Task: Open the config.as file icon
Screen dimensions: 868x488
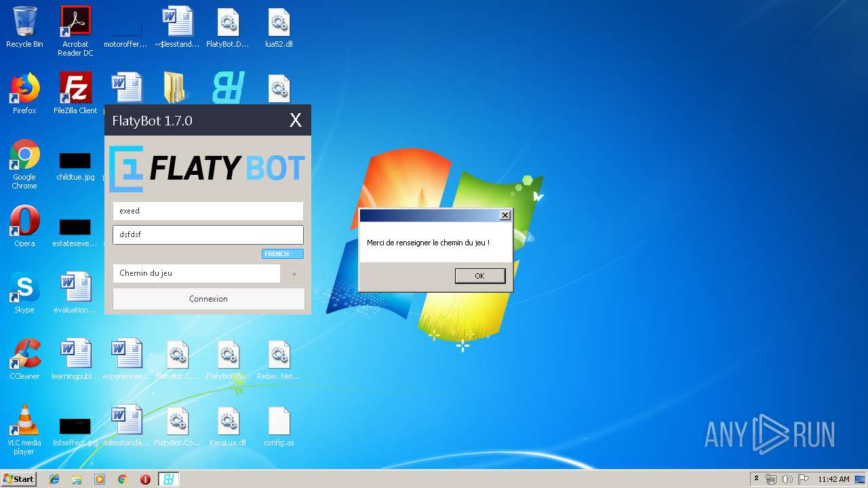Action: pos(279,426)
